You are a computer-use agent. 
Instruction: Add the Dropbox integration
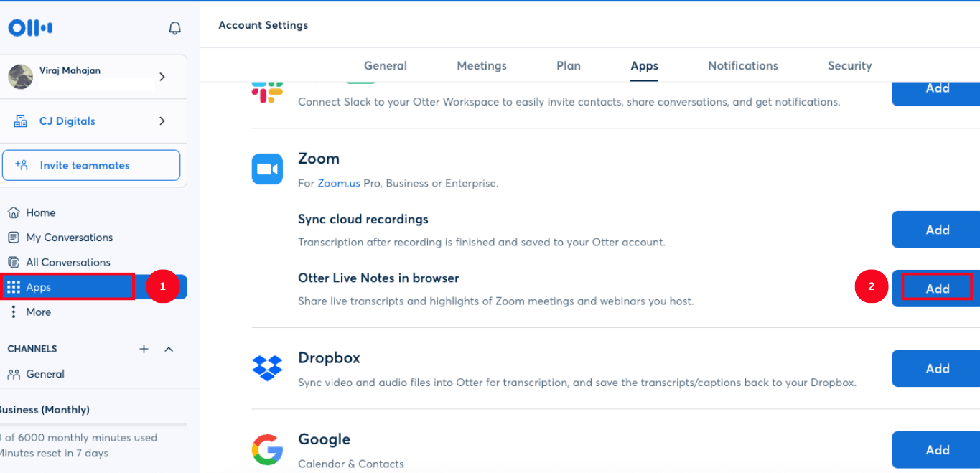pos(936,368)
